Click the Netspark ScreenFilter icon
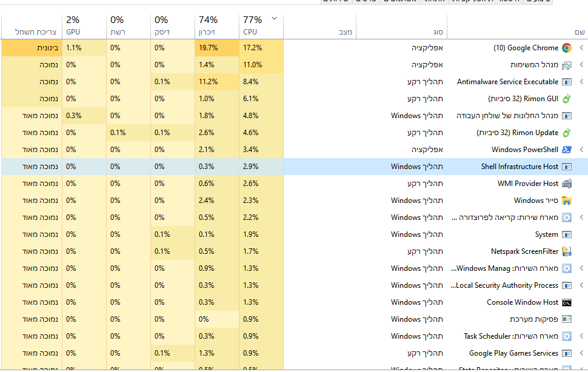The width and height of the screenshot is (588, 372). pos(567,251)
